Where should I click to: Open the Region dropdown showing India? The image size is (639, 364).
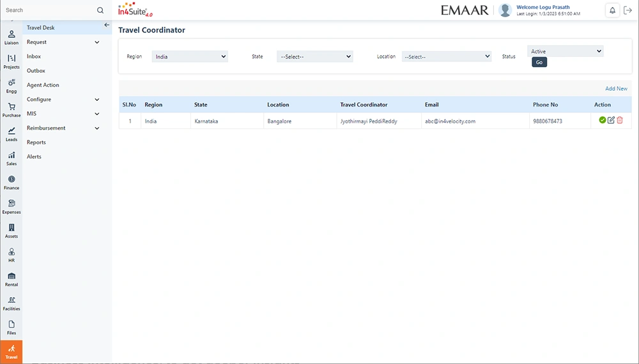pyautogui.click(x=190, y=57)
